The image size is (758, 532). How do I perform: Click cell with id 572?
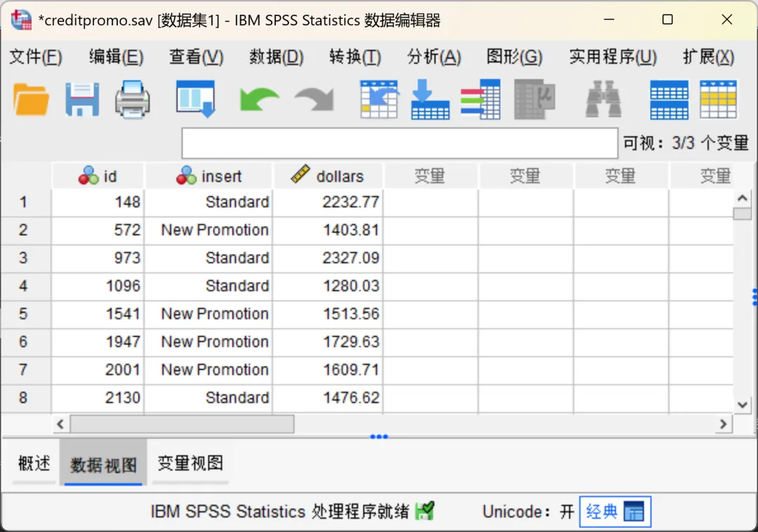point(98,230)
